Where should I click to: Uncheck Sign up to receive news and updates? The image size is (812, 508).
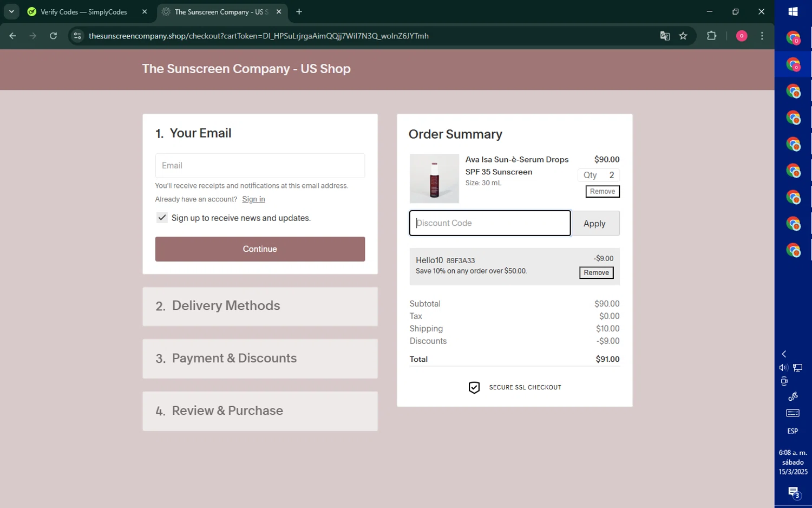tap(162, 218)
